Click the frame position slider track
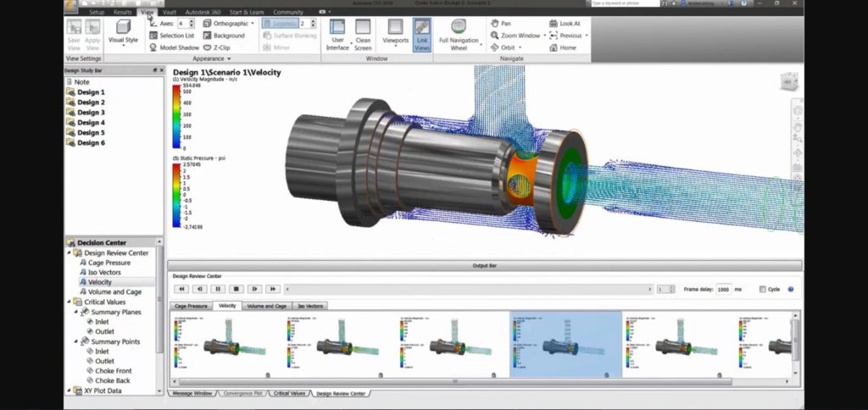 point(469,289)
